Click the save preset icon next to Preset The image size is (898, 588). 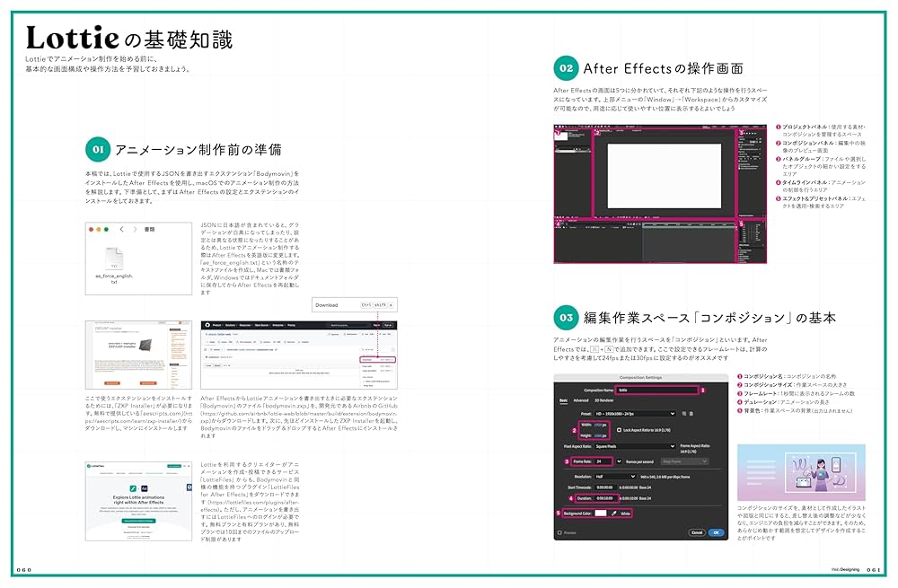click(683, 413)
